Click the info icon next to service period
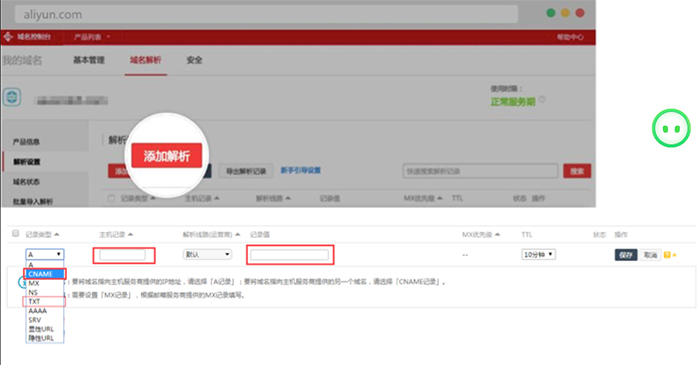 click(x=542, y=100)
